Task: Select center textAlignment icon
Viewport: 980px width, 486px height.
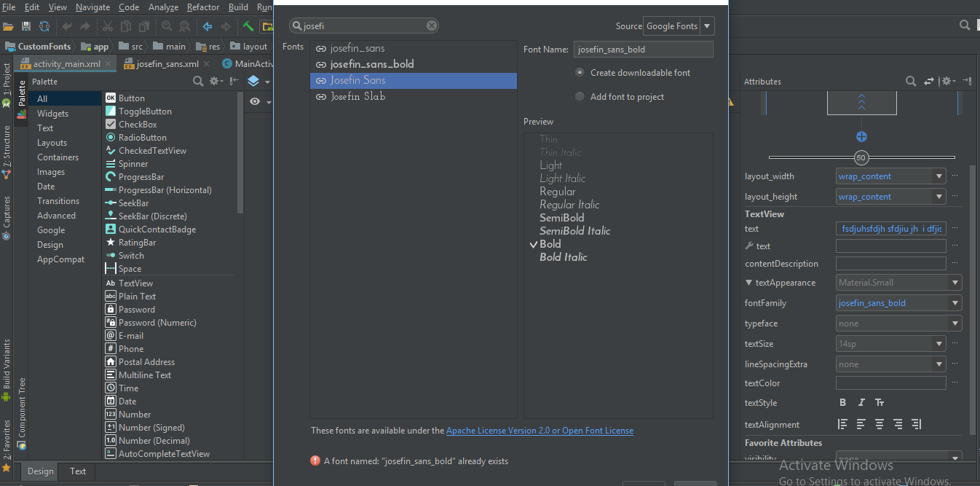Action: coord(880,424)
